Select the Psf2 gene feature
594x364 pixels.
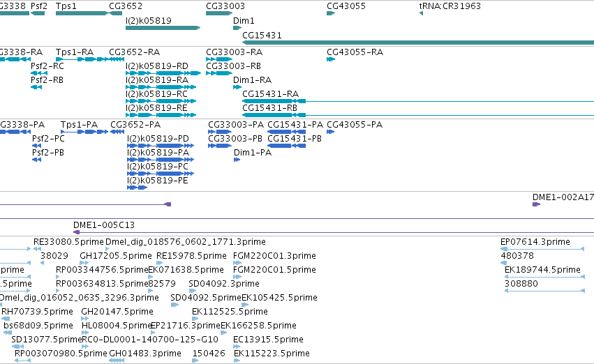(38, 13)
